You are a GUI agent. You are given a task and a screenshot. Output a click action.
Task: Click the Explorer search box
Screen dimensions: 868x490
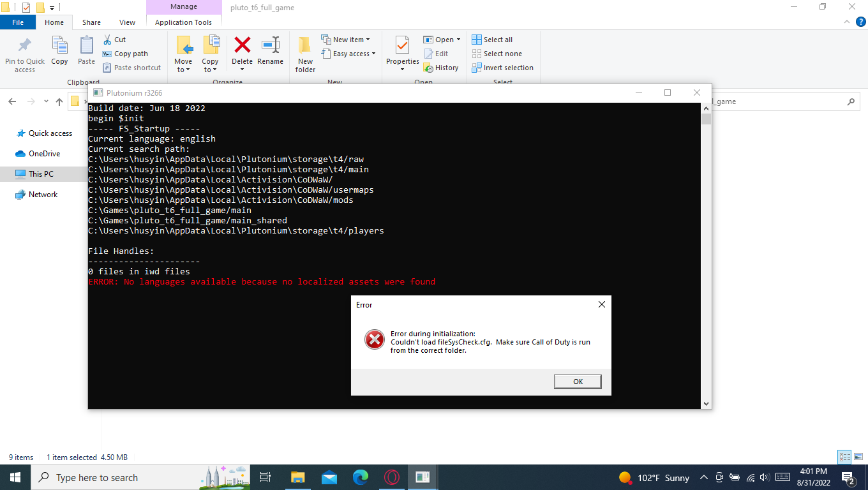coord(785,101)
